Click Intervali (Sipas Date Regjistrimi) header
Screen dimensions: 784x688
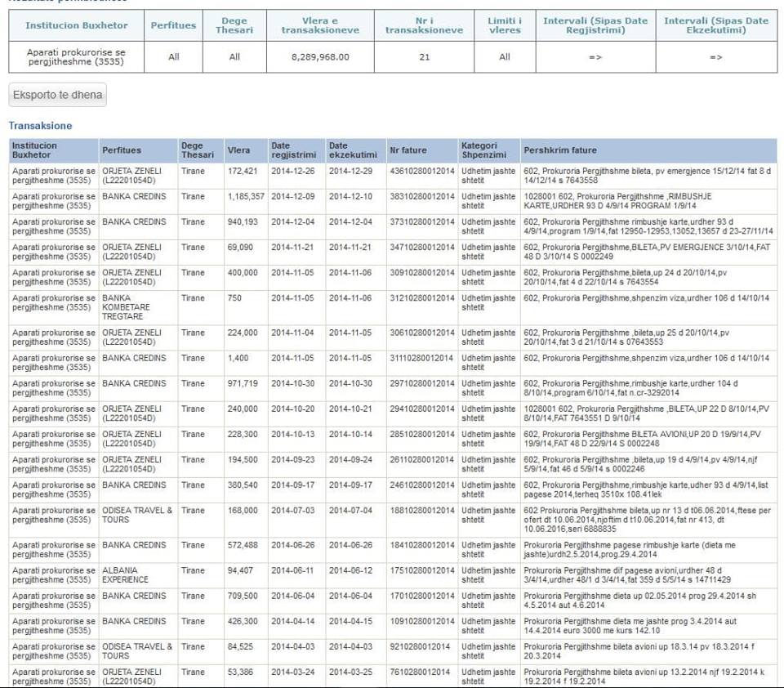(595, 25)
